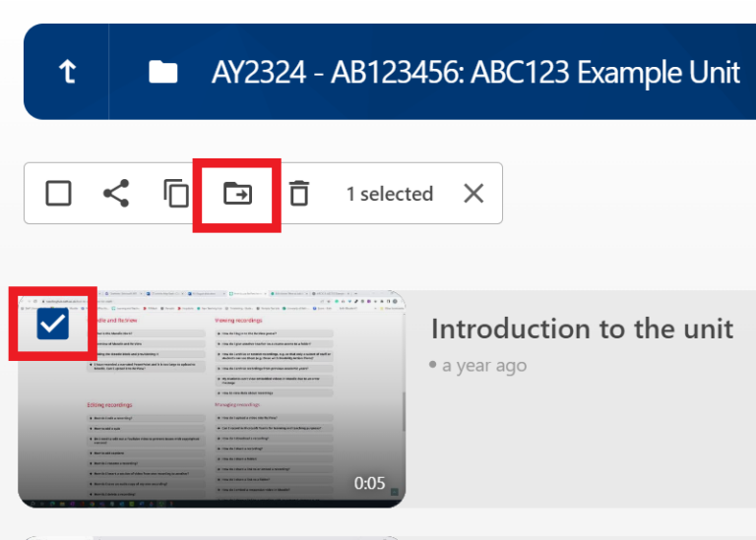Click the bullet dot before a year ago

coord(433,366)
